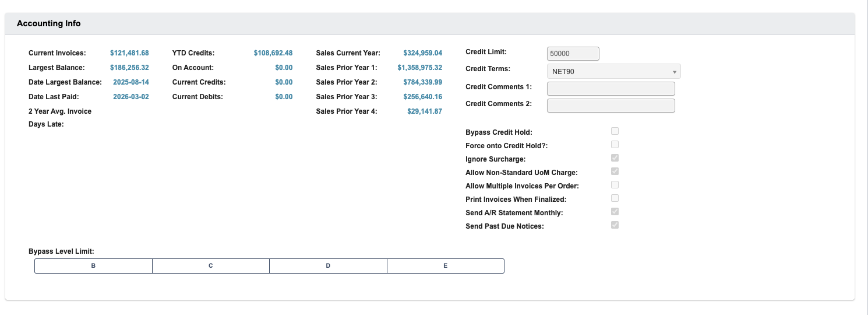
Task: Click the Current Invoices value $121,481.68
Action: click(x=129, y=53)
